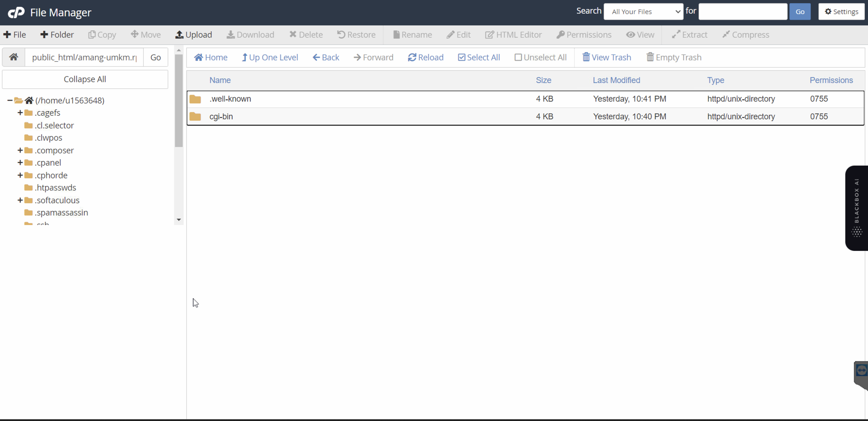Image resolution: width=868 pixels, height=421 pixels.
Task: Click the Restore toolbar item
Action: [x=356, y=35]
